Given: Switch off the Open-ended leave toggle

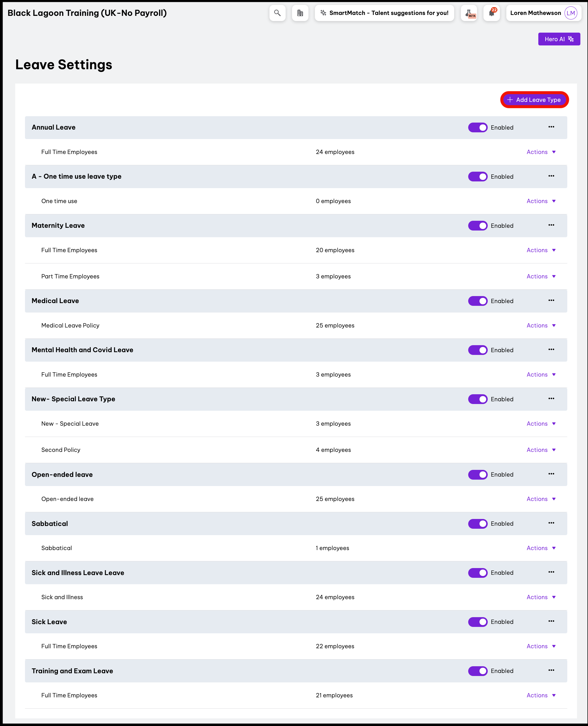Looking at the screenshot, I should point(478,474).
